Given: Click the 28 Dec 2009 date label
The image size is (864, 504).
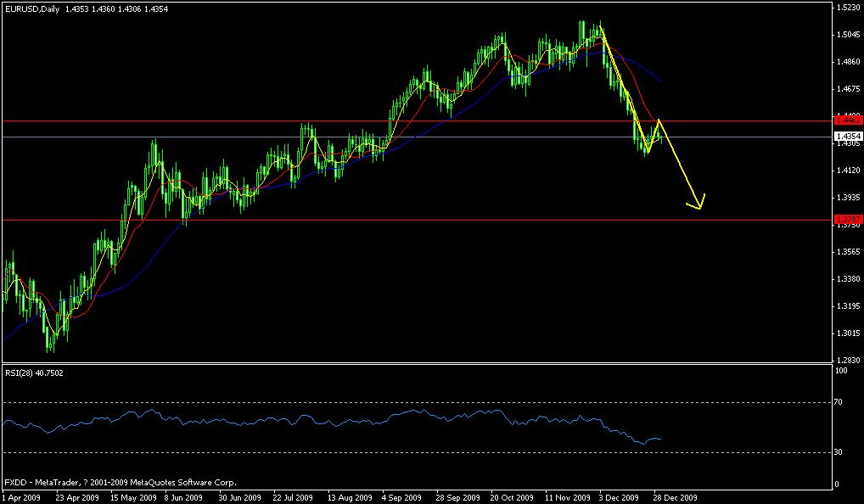Looking at the screenshot, I should (675, 497).
